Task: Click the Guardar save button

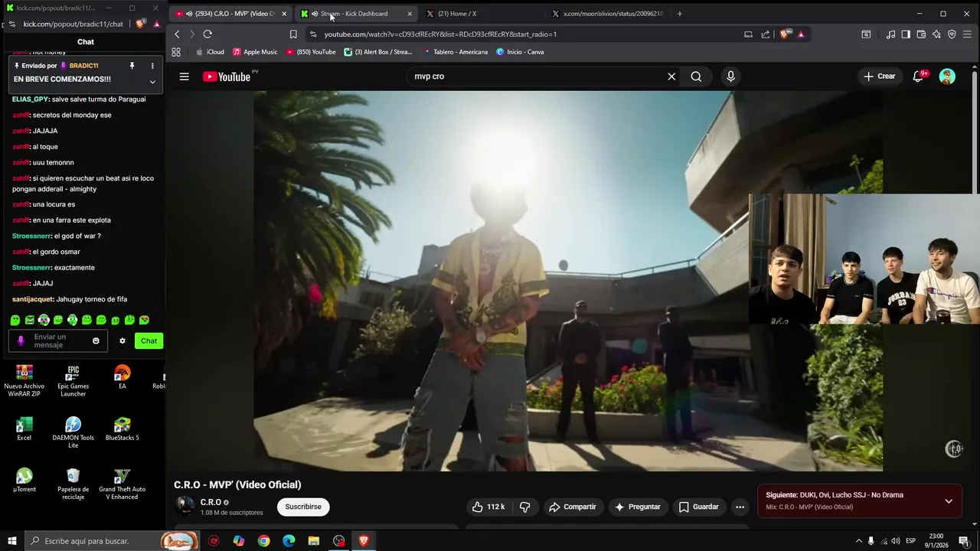Action: [698, 507]
